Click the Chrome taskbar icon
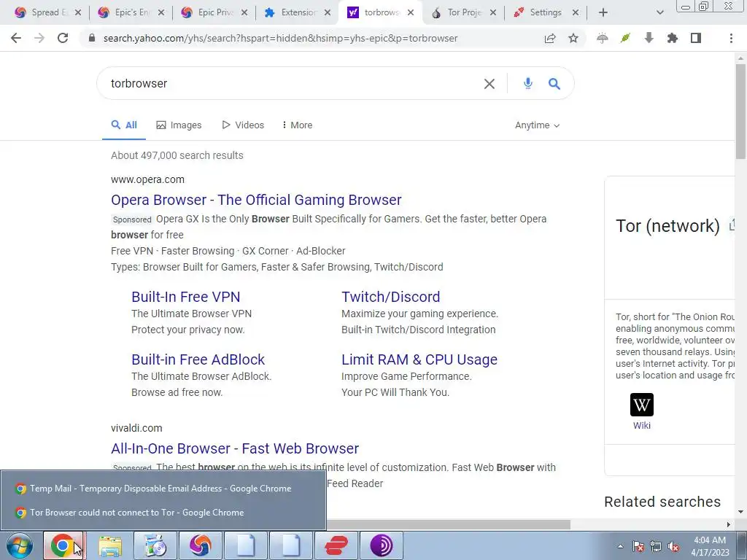Viewport: 747px width, 560px height. point(63,545)
